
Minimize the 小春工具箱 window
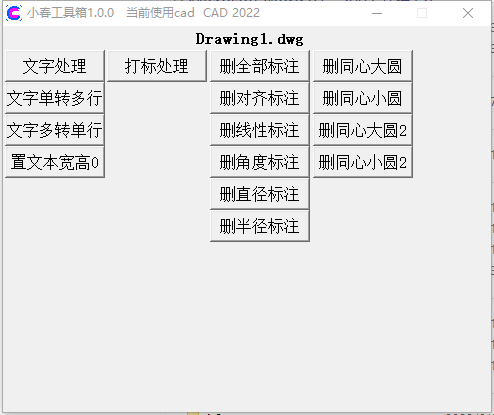tap(377, 13)
